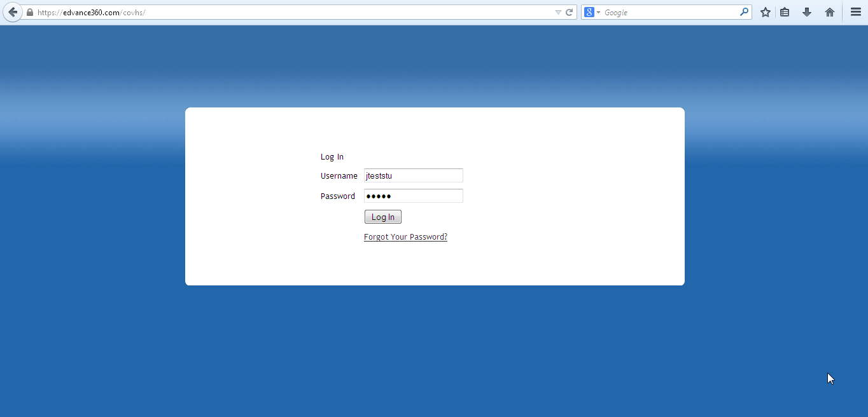Open the downloads panel
This screenshot has width=868, height=417.
(806, 12)
